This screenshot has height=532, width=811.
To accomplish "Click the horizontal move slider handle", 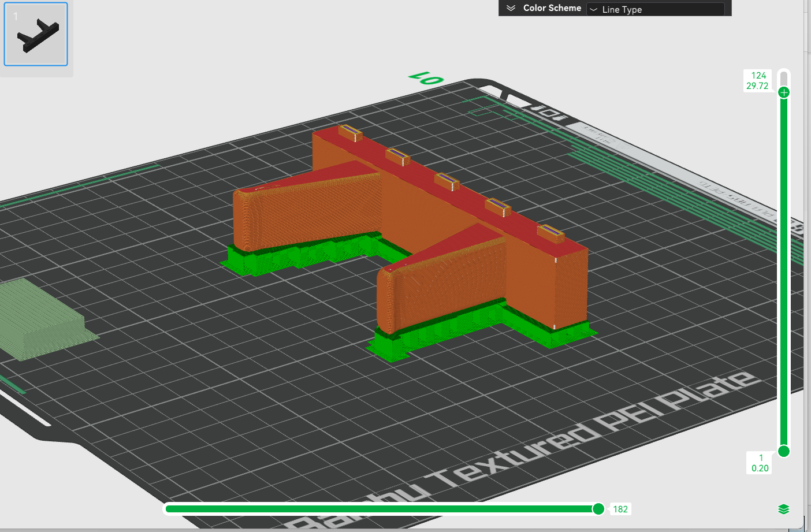I will click(598, 509).
